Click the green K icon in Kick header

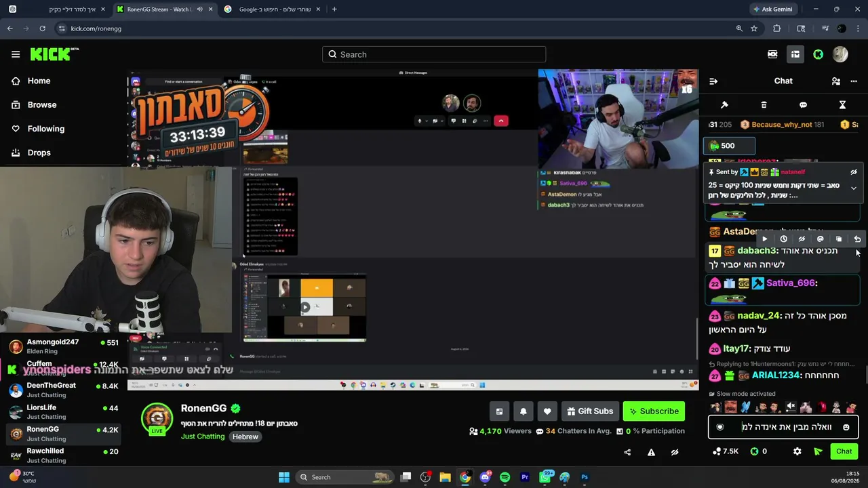point(818,54)
